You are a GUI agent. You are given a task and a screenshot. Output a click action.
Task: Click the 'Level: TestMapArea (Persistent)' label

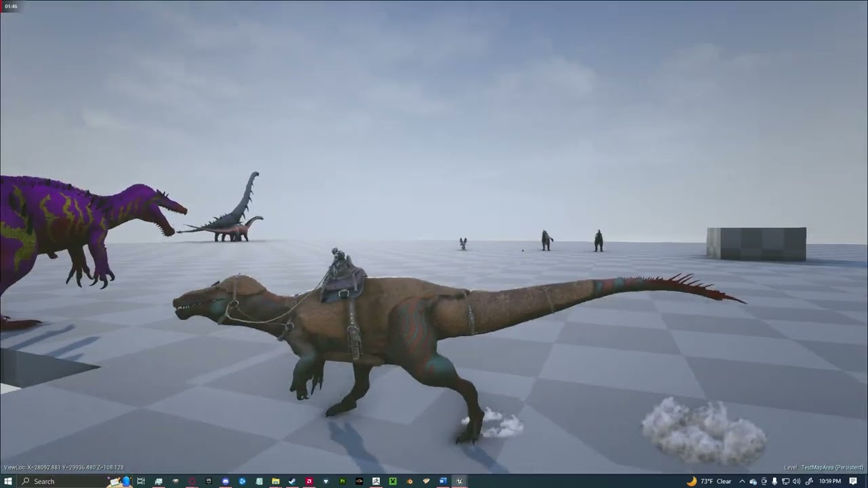click(823, 468)
